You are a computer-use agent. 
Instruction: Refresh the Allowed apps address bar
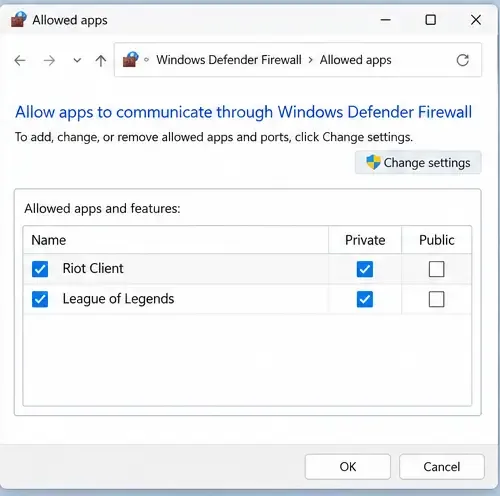tap(463, 60)
